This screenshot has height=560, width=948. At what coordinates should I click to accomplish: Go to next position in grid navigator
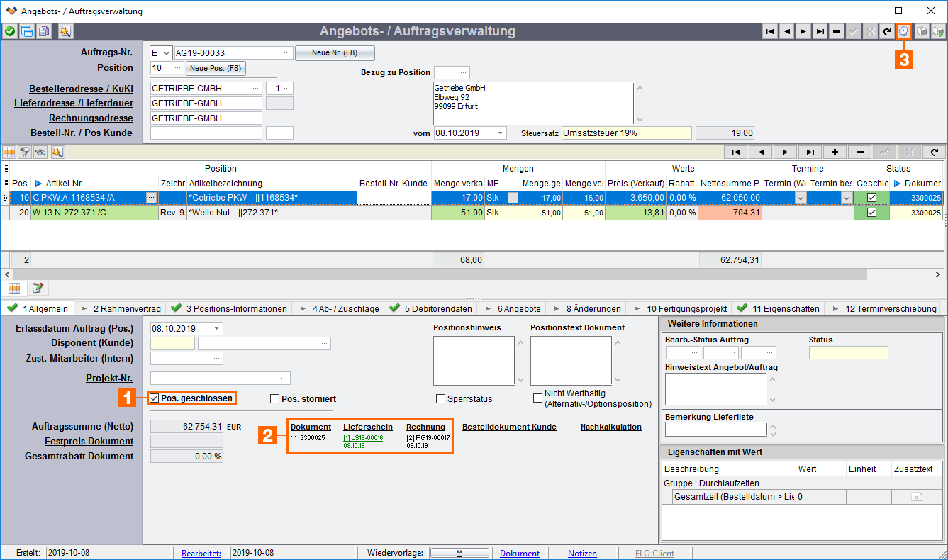[786, 152]
